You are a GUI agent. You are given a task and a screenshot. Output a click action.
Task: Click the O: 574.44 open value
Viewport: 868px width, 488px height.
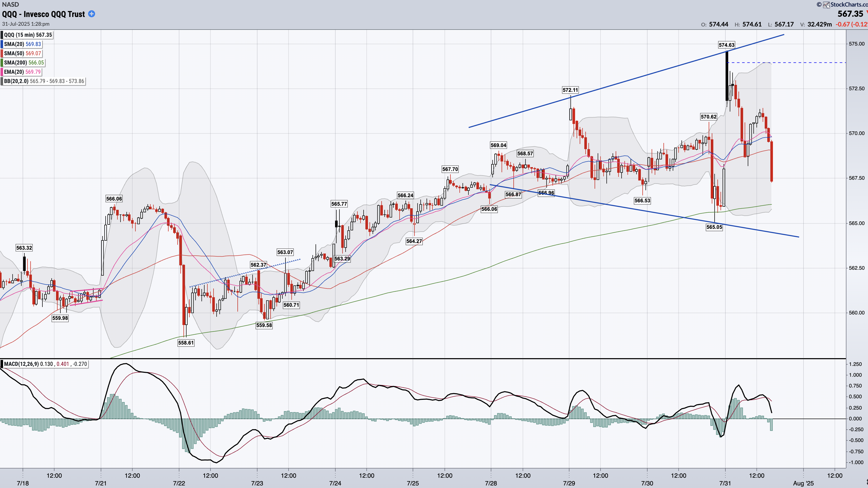715,24
